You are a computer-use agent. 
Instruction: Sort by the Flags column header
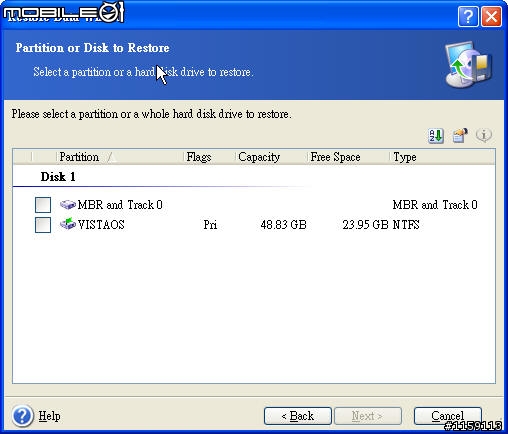click(x=209, y=157)
